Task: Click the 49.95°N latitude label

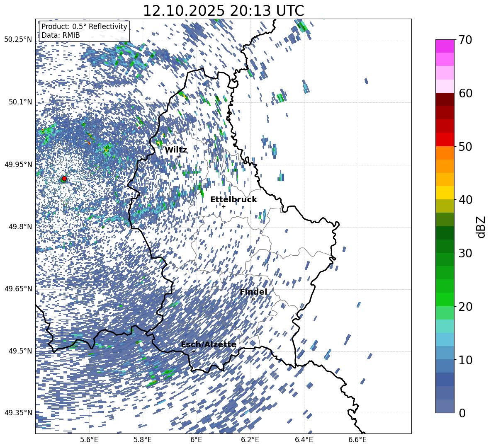Action: (18, 164)
